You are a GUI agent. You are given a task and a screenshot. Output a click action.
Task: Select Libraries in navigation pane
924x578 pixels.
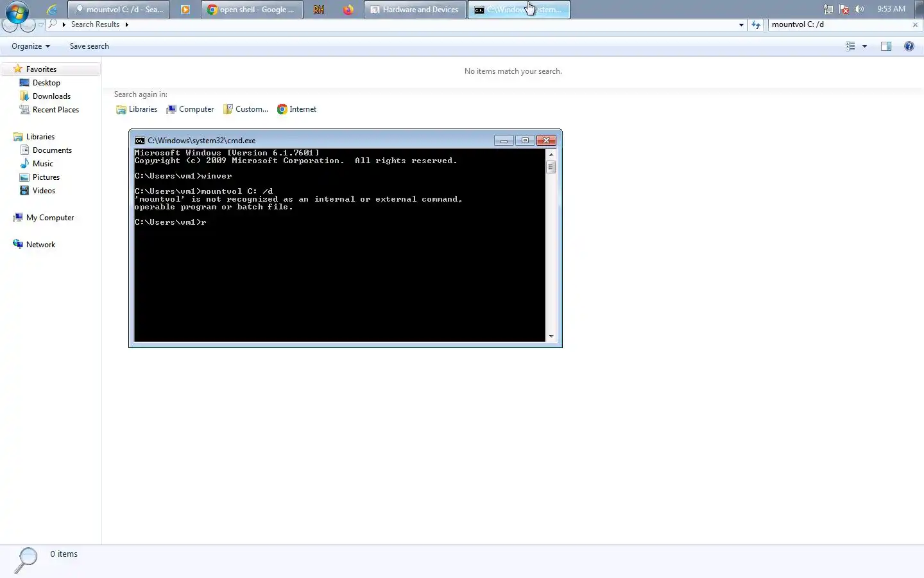(40, 137)
